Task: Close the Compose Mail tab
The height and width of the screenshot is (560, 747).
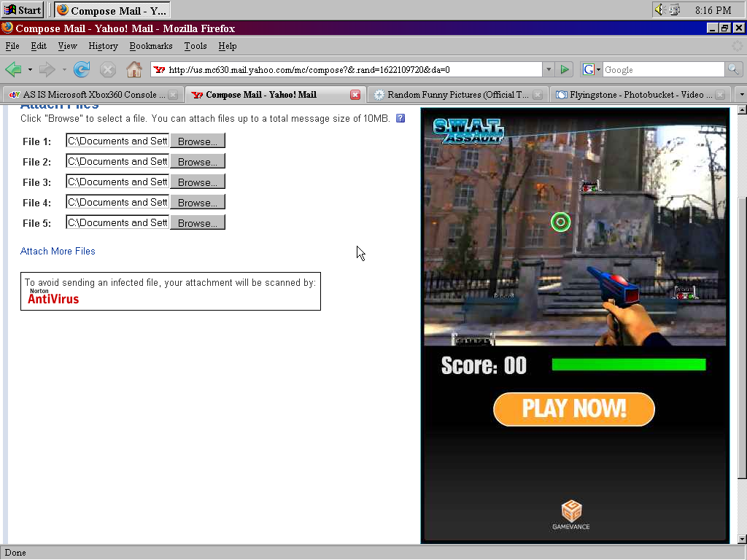Action: tap(355, 95)
